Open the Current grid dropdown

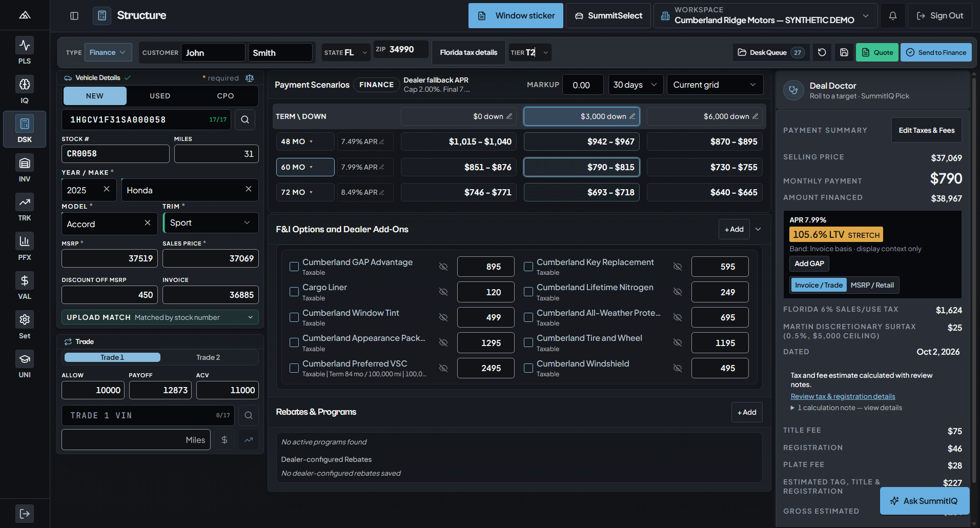click(715, 85)
